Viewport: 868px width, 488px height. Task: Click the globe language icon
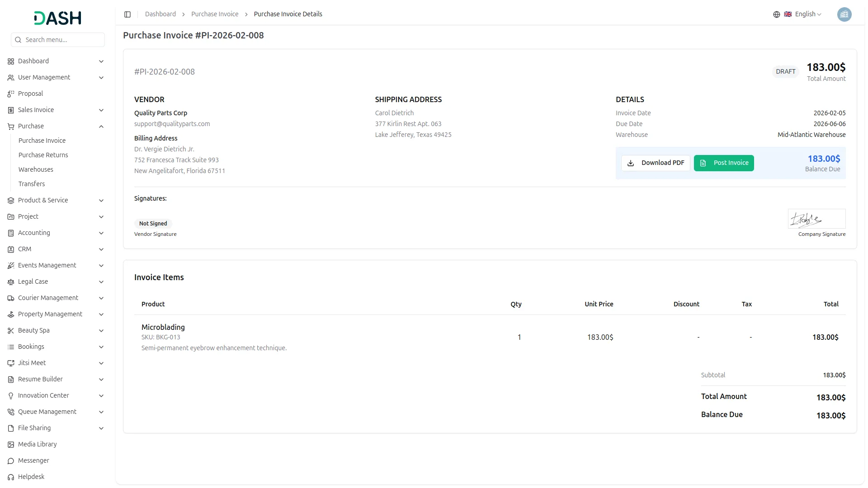pos(776,14)
